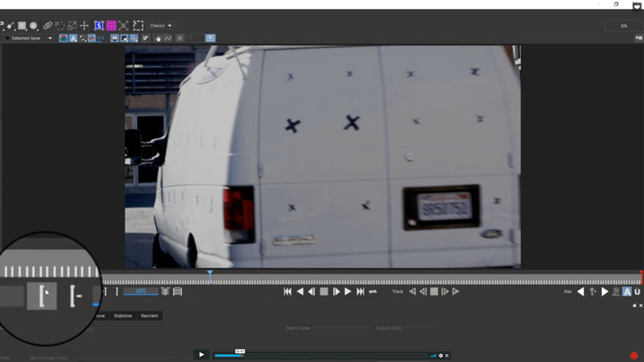Image resolution: width=644 pixels, height=362 pixels.
Task: Click the light blue highlighted view button
Action: click(210, 38)
